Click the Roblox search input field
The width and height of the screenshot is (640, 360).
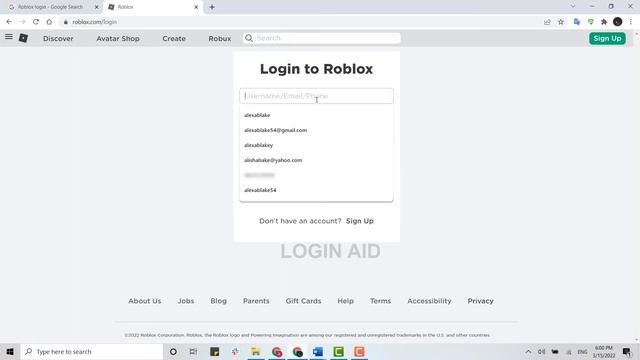322,38
